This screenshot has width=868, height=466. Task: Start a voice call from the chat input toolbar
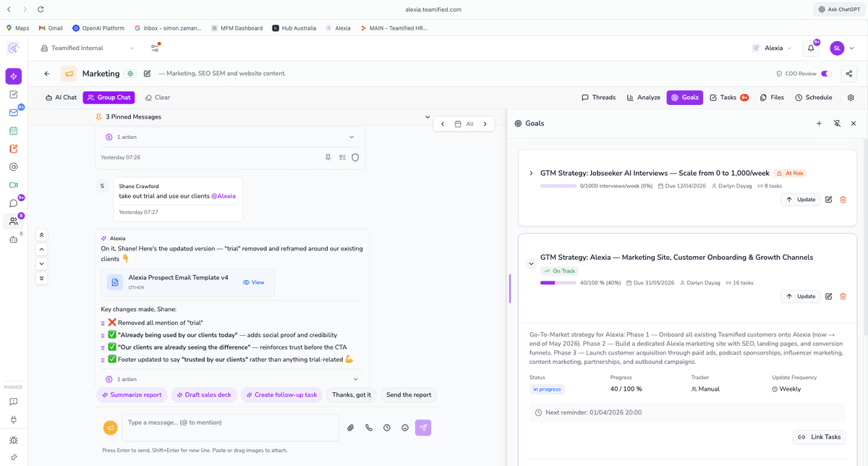point(368,428)
